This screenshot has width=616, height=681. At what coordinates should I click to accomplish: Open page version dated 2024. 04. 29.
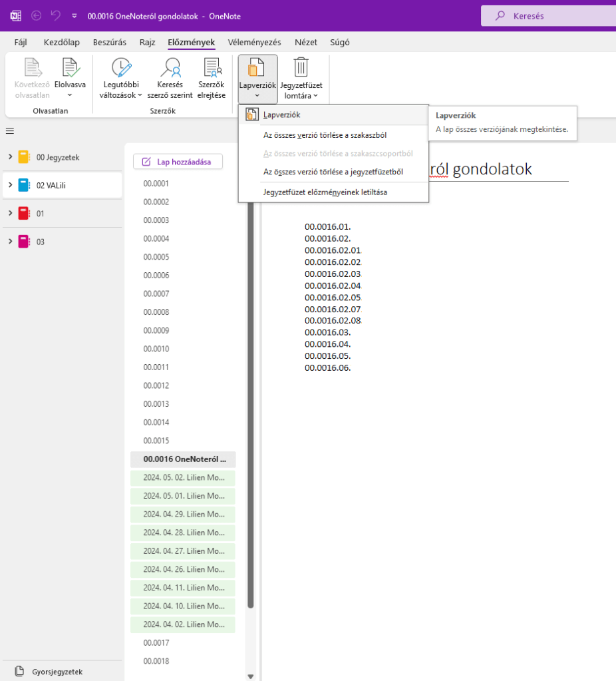pos(184,515)
